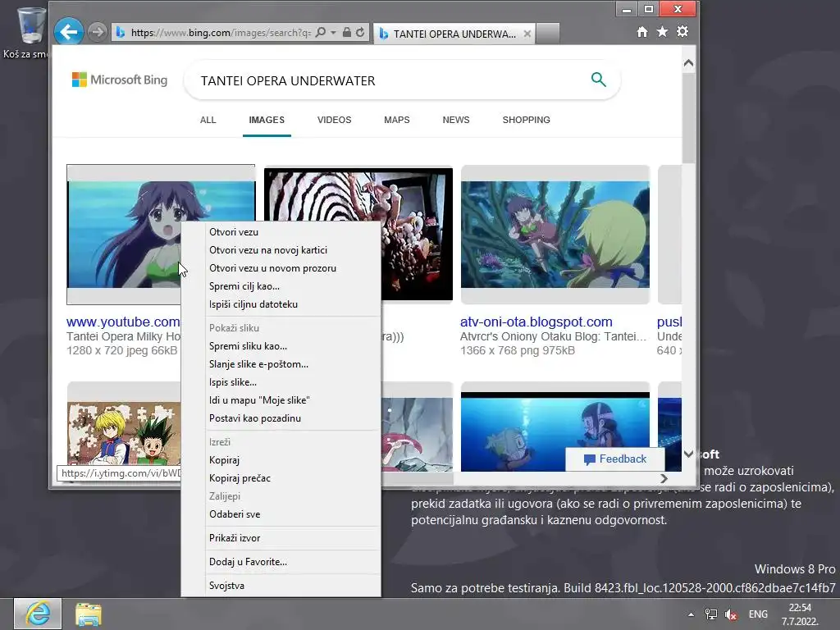Open the address bar autocomplete dropdown arrow

point(333,33)
